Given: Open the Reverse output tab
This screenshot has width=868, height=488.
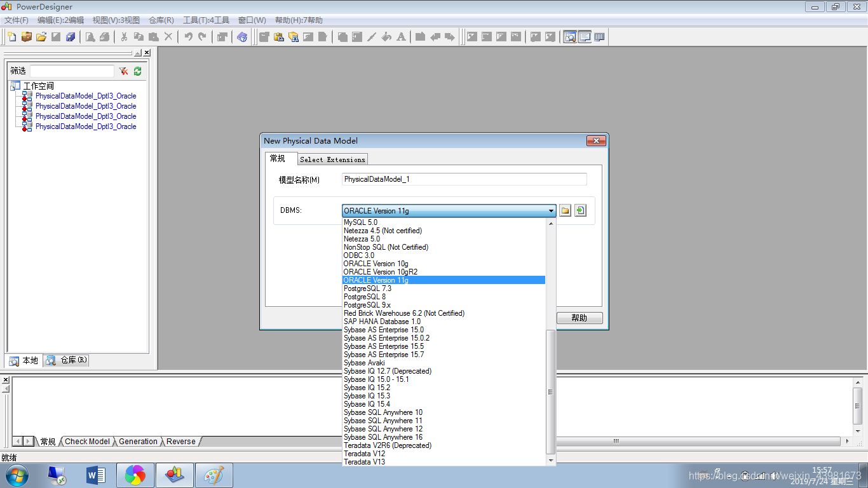Looking at the screenshot, I should pyautogui.click(x=181, y=442).
